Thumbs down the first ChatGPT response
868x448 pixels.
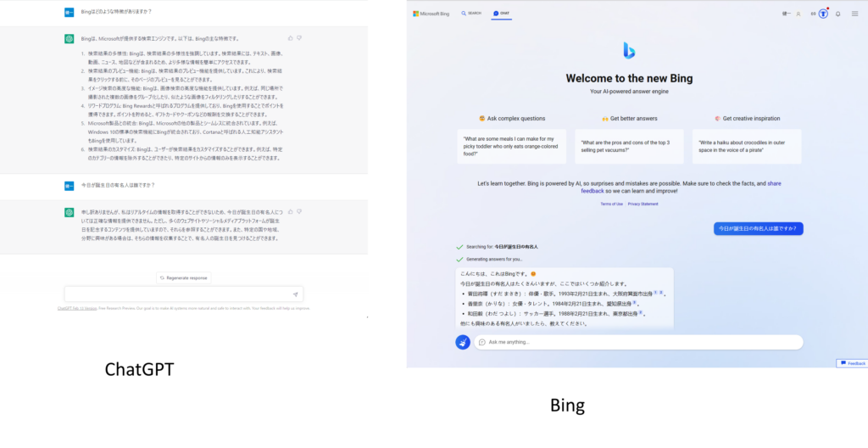point(299,38)
